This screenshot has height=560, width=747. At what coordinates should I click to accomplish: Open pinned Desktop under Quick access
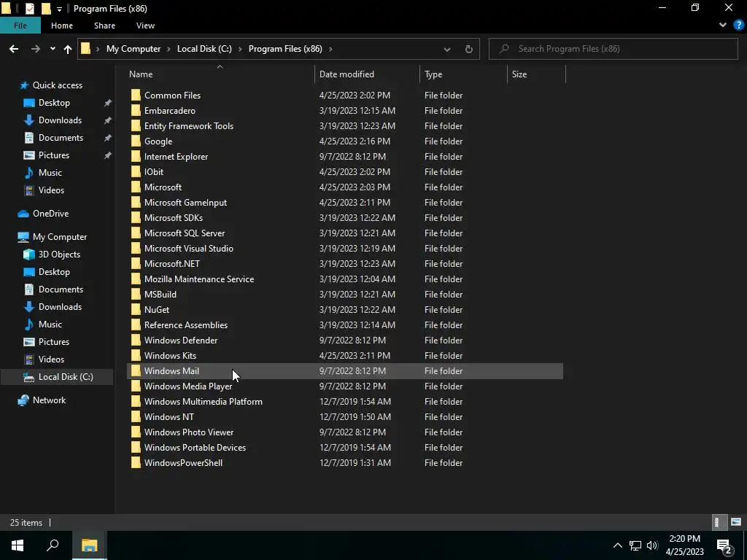[54, 103]
